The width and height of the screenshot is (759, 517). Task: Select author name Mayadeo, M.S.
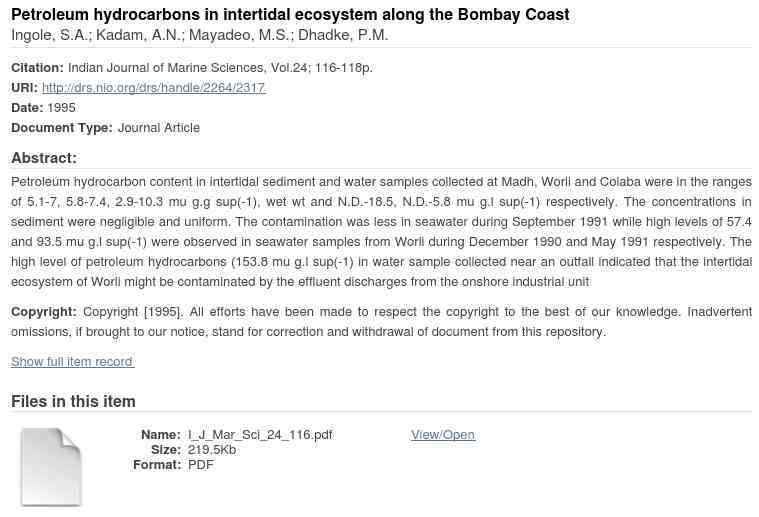point(240,35)
